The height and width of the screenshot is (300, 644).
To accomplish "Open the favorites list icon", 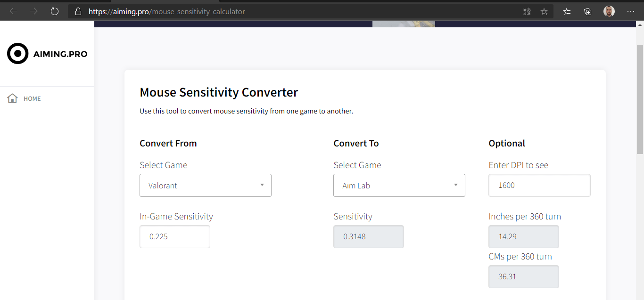I will tap(567, 11).
